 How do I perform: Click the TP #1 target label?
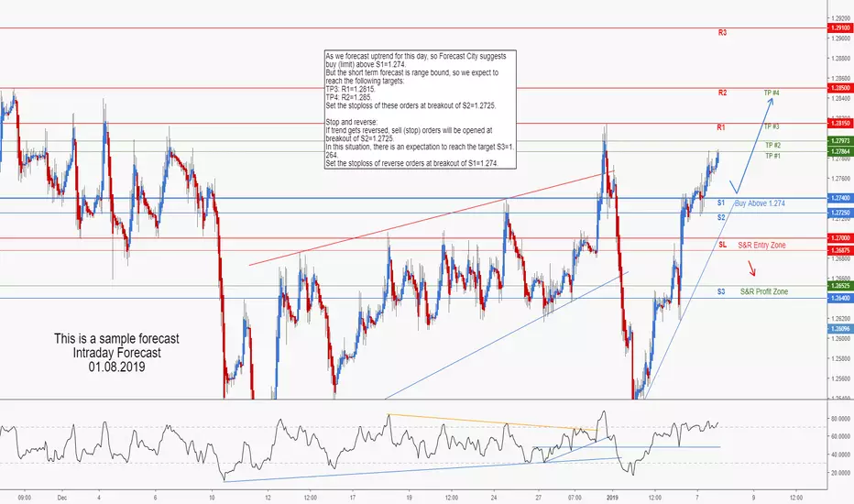point(772,156)
